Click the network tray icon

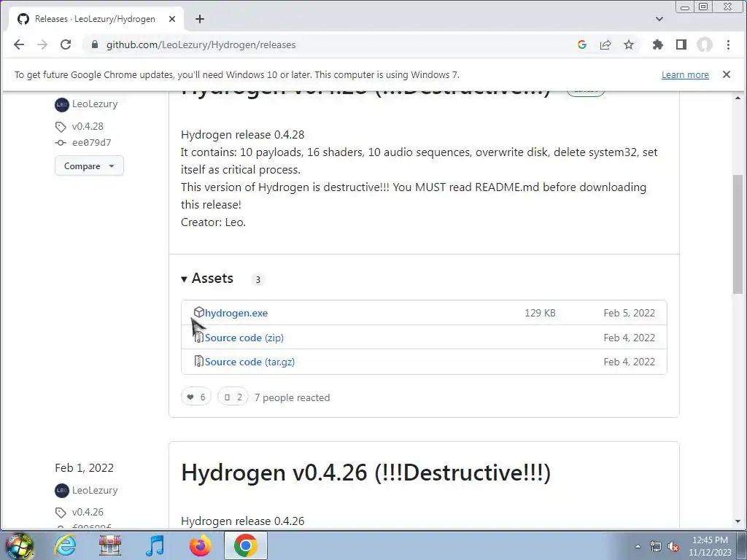[x=656, y=547]
